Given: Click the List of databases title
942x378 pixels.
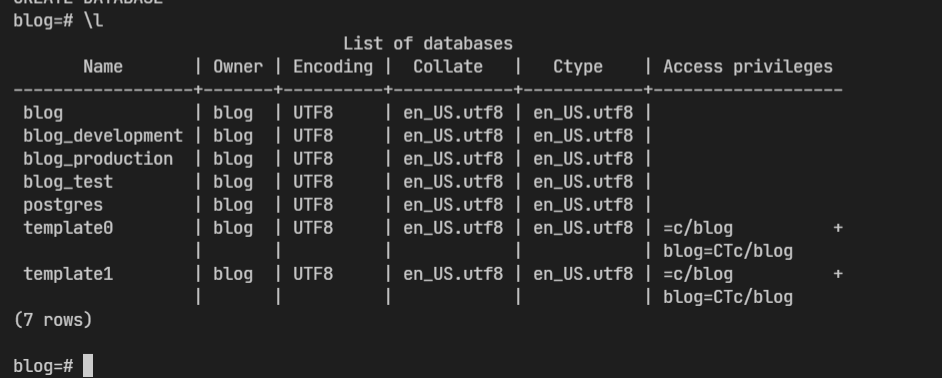Looking at the screenshot, I should tap(428, 44).
